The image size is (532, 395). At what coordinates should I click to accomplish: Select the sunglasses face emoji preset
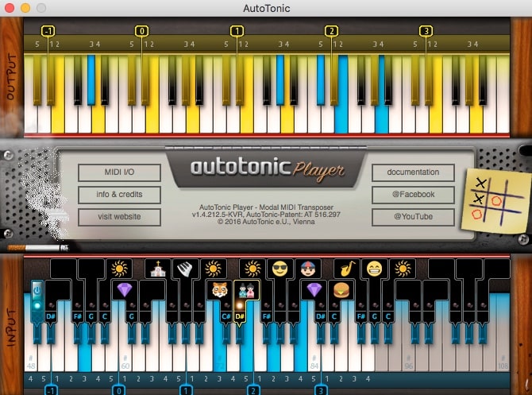pyautogui.click(x=279, y=269)
